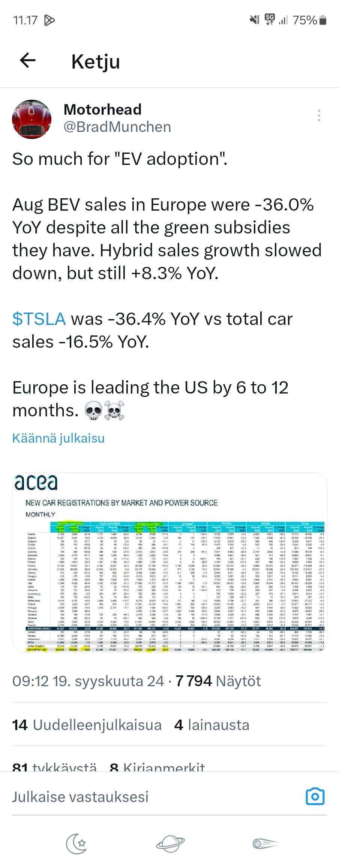Tap the muted sound status bar icon
Screen dimensions: 339x868
pyautogui.click(x=255, y=20)
